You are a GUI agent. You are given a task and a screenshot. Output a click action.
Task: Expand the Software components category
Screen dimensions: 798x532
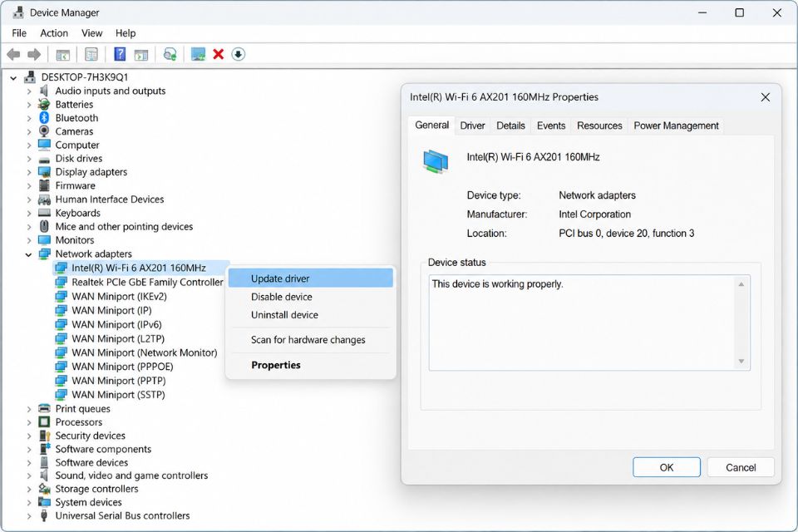29,449
